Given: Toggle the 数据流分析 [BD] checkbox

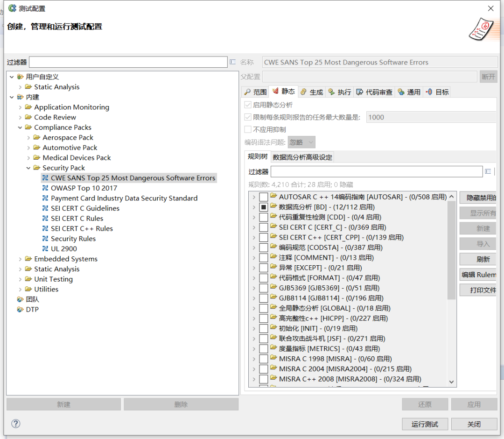Looking at the screenshot, I should [x=264, y=207].
